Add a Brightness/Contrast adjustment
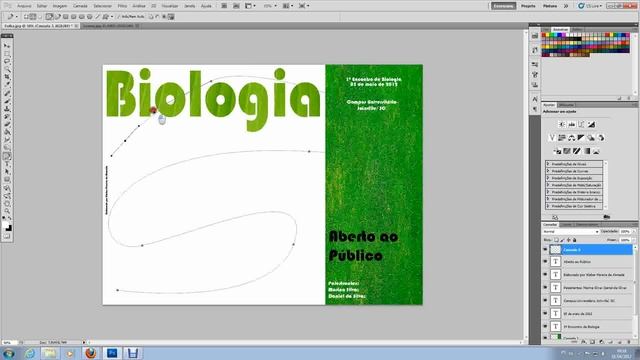Image resolution: width=640 pixels, height=360 pixels. point(562,124)
